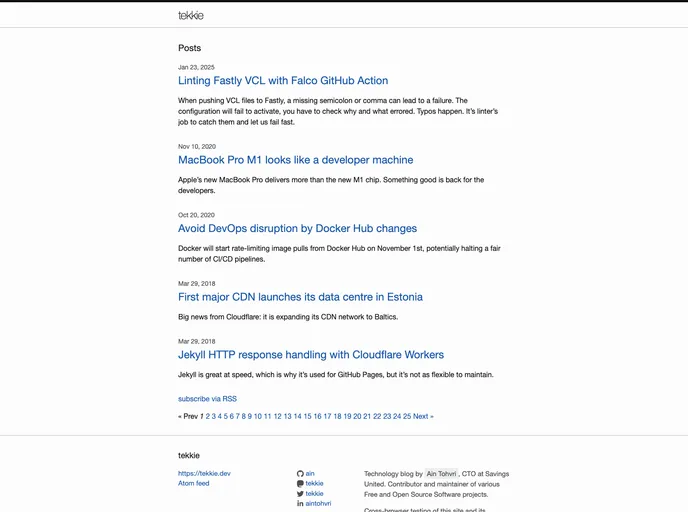The image size is (688, 512).
Task: Go to pagination page 3
Action: (x=214, y=416)
